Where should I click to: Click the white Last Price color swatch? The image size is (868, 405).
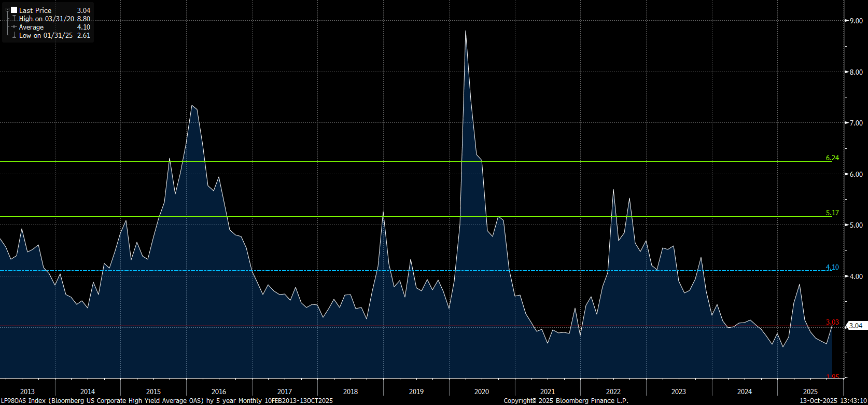(14, 10)
